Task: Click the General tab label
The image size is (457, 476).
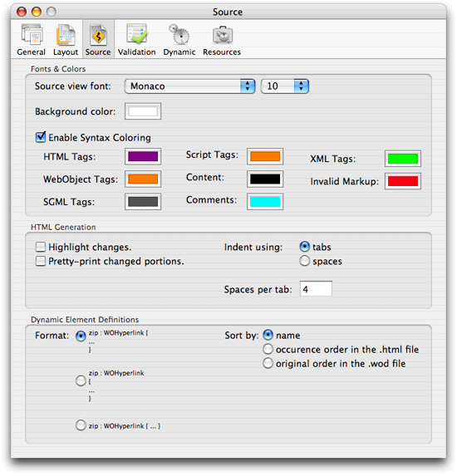Action: pyautogui.click(x=32, y=52)
